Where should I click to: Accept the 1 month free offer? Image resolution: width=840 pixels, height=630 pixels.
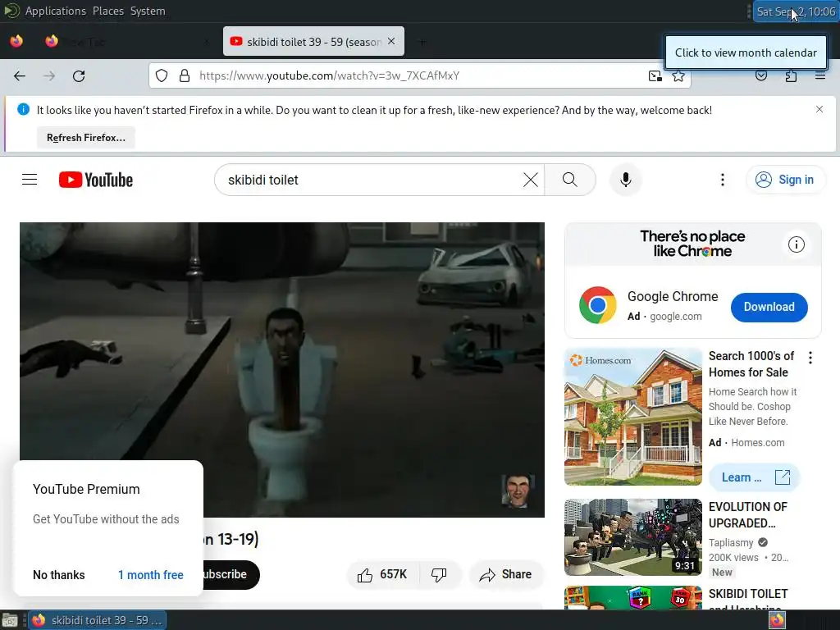point(151,575)
